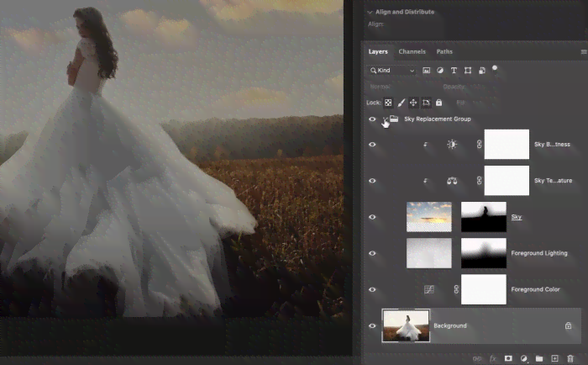Open the Fill value dropdown
The width and height of the screenshot is (588, 365).
477,102
